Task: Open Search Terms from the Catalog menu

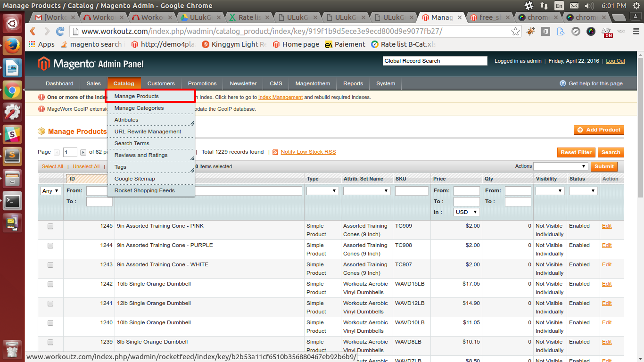Action: coord(151,143)
